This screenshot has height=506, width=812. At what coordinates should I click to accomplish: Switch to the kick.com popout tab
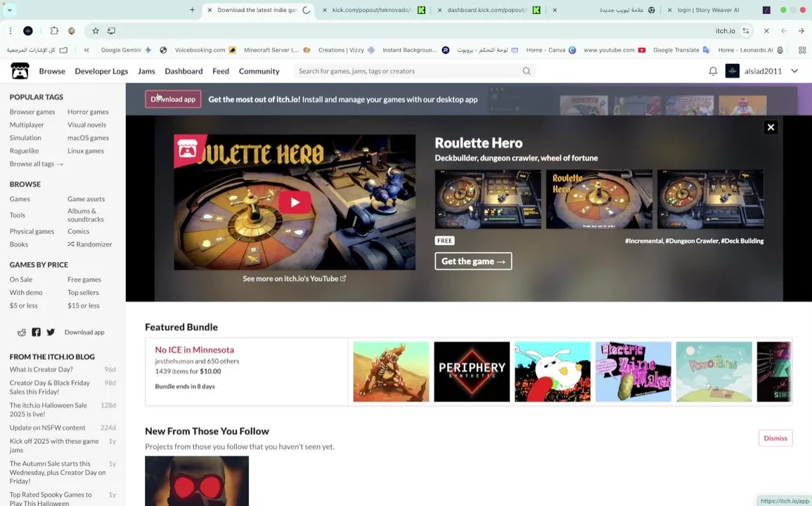373,10
